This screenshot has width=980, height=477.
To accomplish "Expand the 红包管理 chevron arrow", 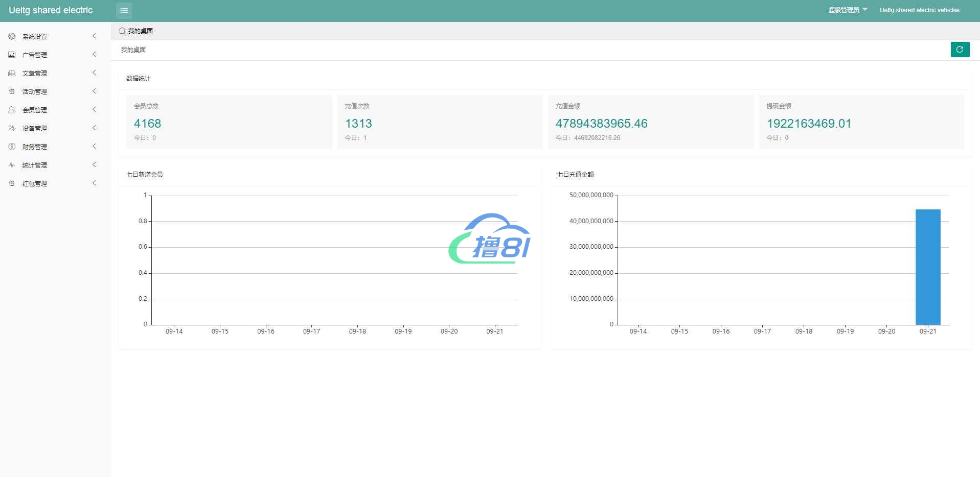I will [x=94, y=183].
